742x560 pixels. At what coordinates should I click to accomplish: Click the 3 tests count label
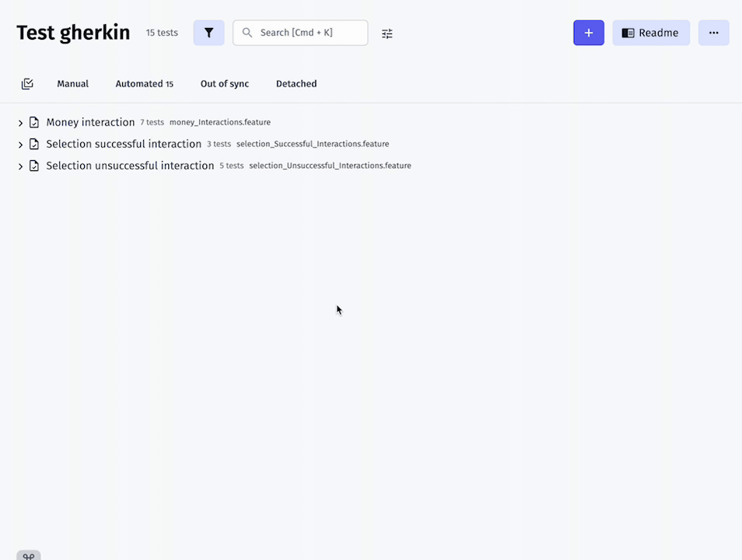219,144
